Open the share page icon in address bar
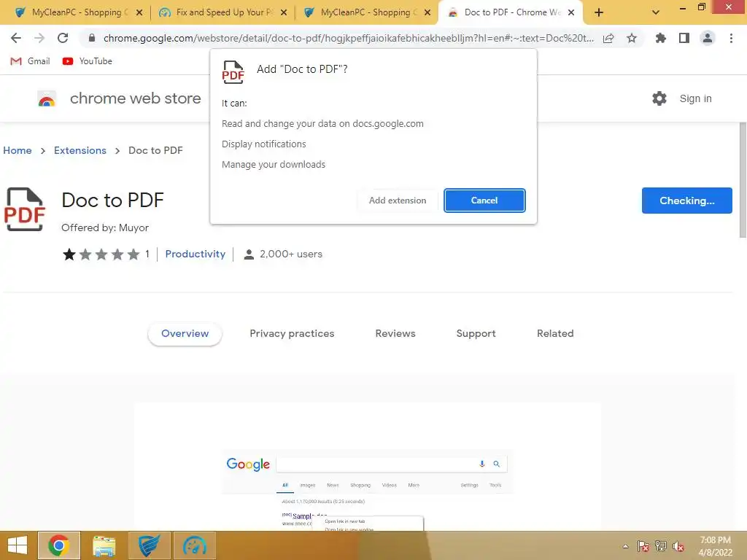 (608, 38)
